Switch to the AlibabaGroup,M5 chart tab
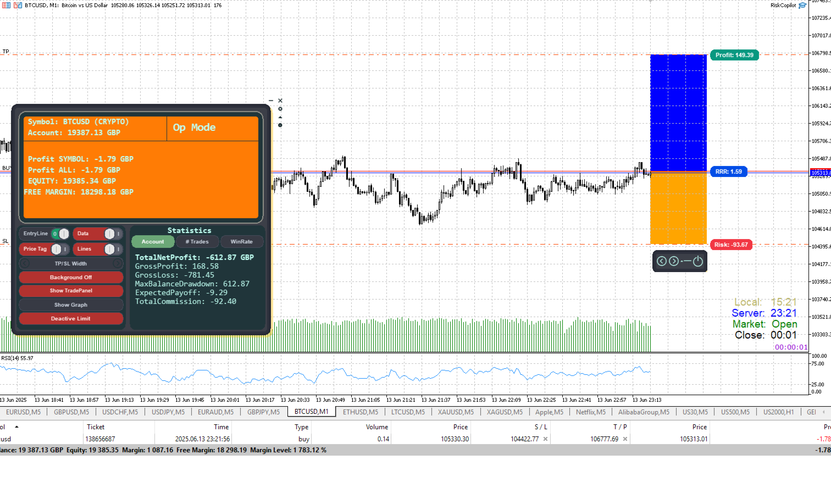831x504 pixels. (x=644, y=412)
